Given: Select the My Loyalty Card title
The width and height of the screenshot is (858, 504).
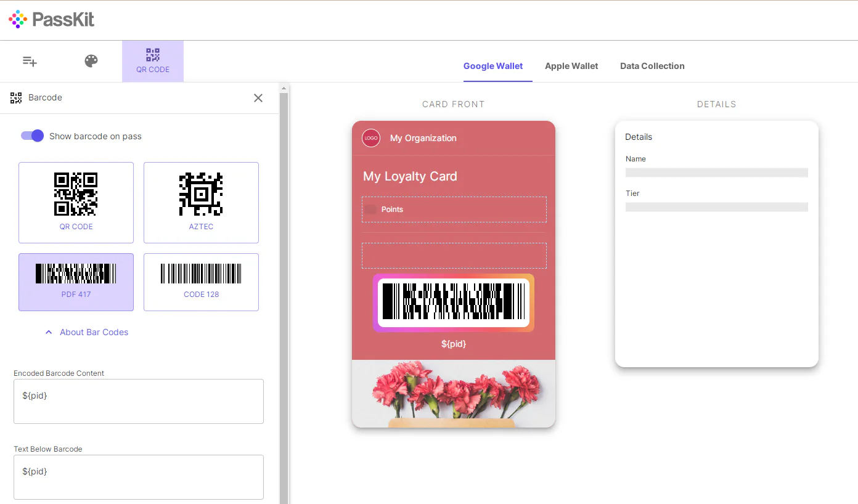Looking at the screenshot, I should point(410,176).
